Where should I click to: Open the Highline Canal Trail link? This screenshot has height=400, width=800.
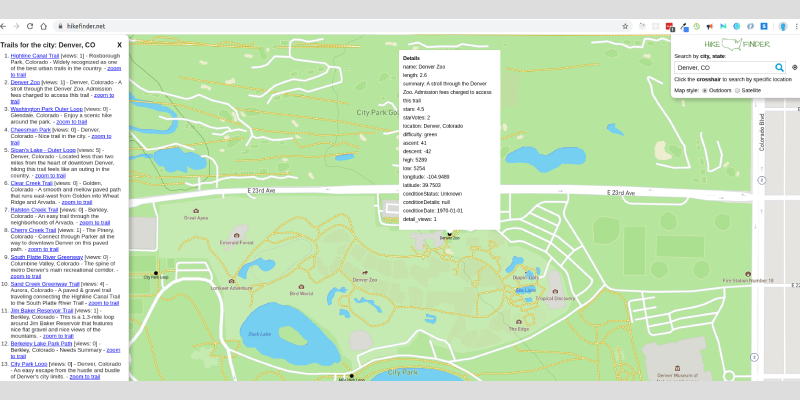pyautogui.click(x=35, y=55)
